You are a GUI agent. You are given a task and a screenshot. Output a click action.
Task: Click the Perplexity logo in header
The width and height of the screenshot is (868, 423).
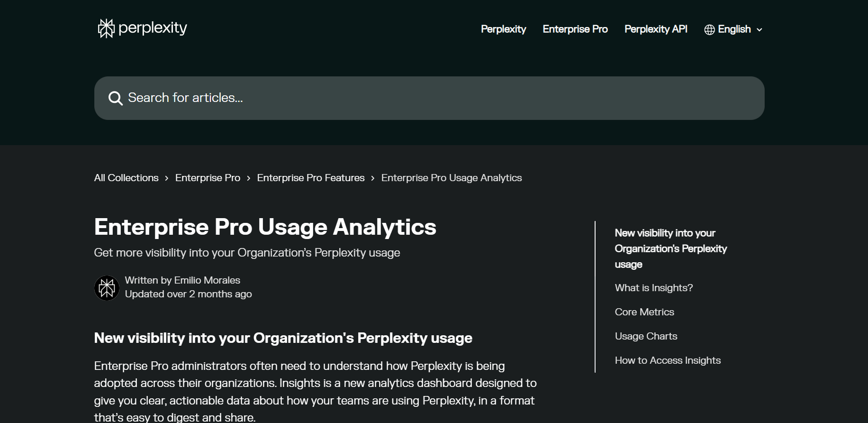tap(142, 28)
